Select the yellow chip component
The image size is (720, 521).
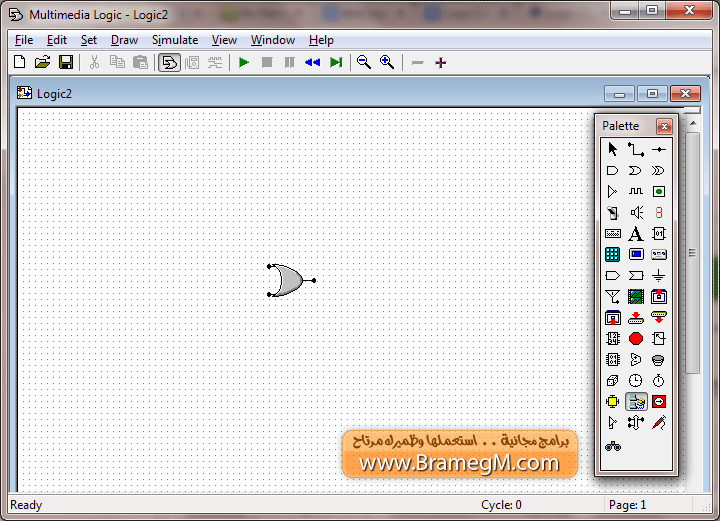[x=613, y=402]
